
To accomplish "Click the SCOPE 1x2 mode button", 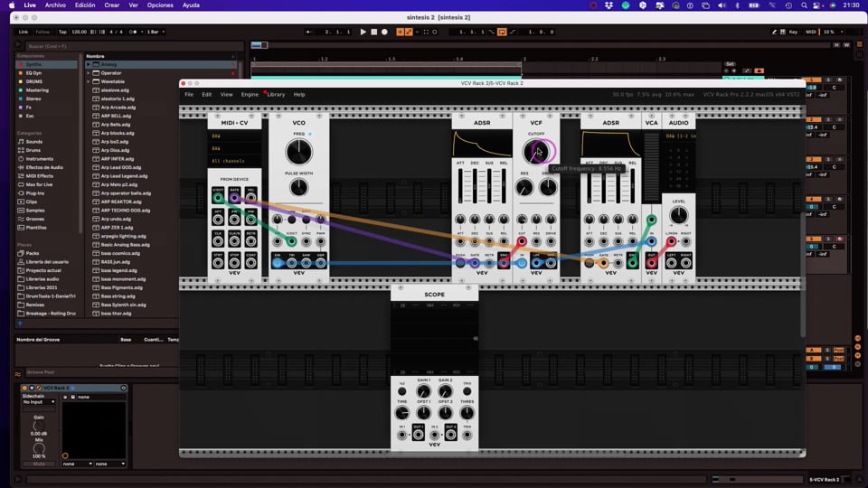I will coord(401,391).
